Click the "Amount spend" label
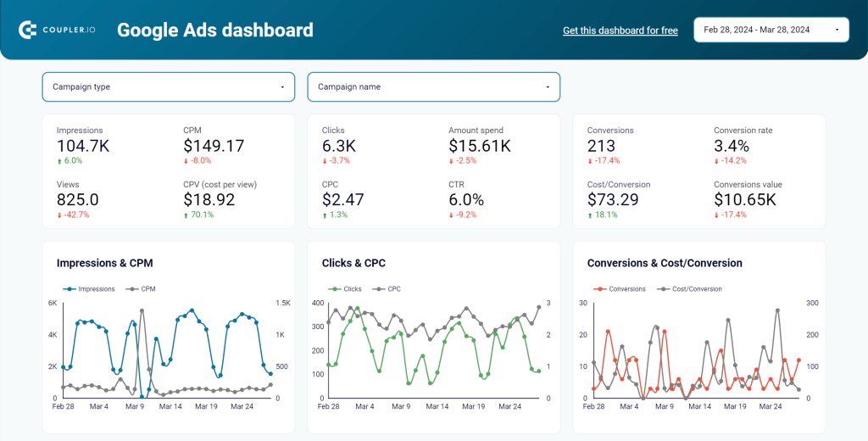Image resolution: width=868 pixels, height=441 pixels. (476, 131)
